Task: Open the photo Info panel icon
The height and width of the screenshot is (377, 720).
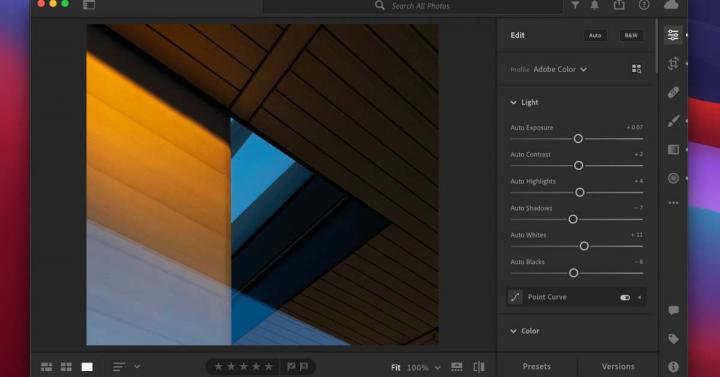Action: pyautogui.click(x=673, y=366)
